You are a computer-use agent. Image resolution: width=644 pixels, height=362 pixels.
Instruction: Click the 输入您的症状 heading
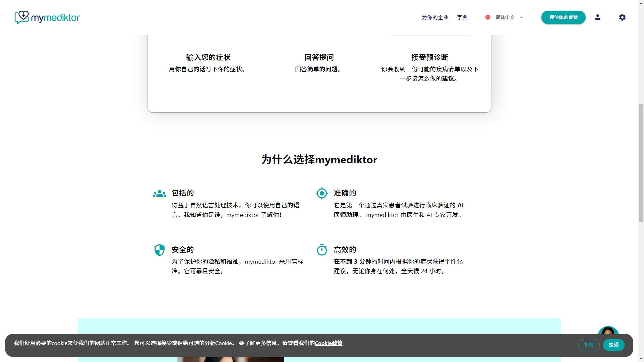coord(208,57)
